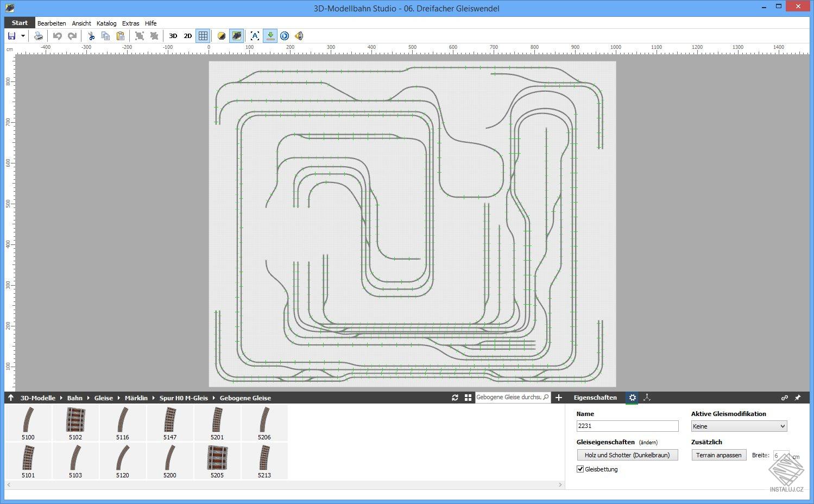Select the Cut (scissors) icon

point(91,36)
